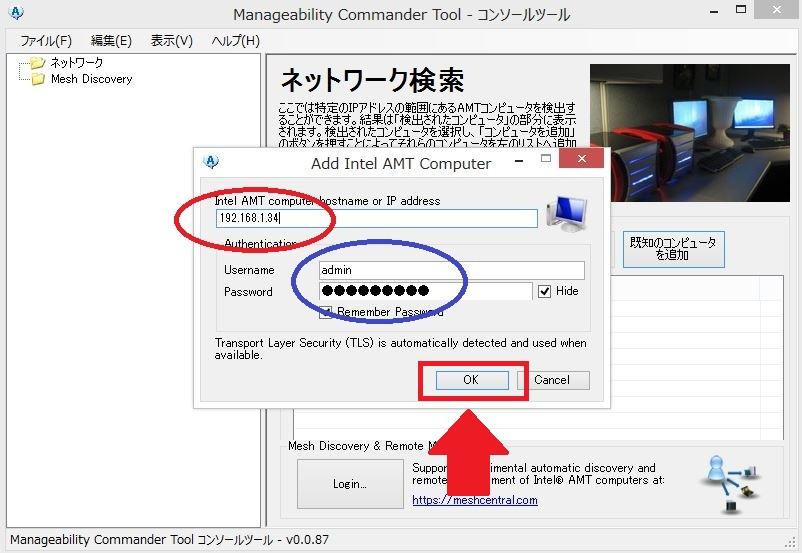The height and width of the screenshot is (553, 802).
Task: Open the 表示(V) menu
Action: [172, 40]
